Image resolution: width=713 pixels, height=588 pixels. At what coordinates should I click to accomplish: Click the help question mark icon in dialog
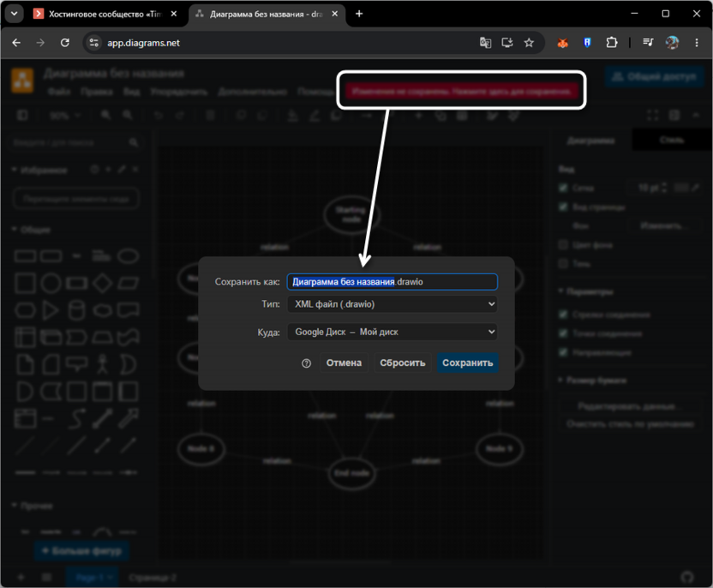307,363
